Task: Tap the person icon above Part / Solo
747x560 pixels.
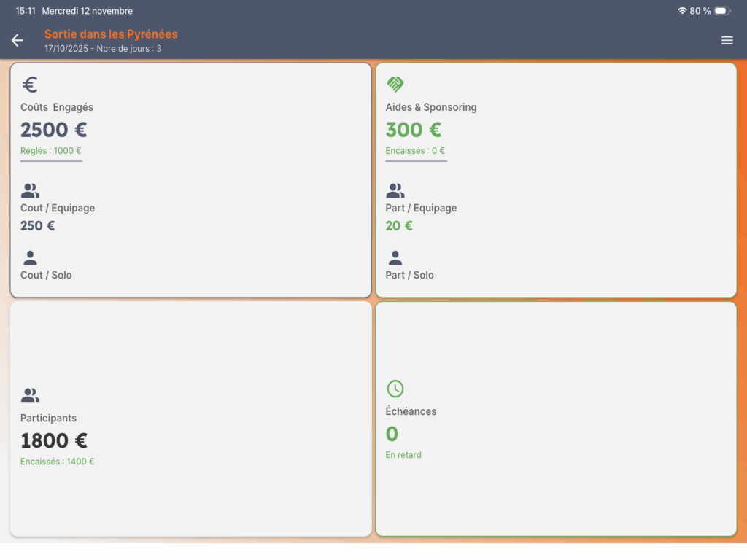Action: (395, 258)
